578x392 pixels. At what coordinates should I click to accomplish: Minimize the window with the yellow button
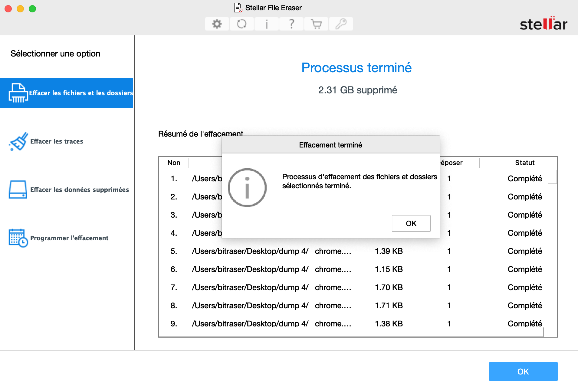tap(20, 9)
